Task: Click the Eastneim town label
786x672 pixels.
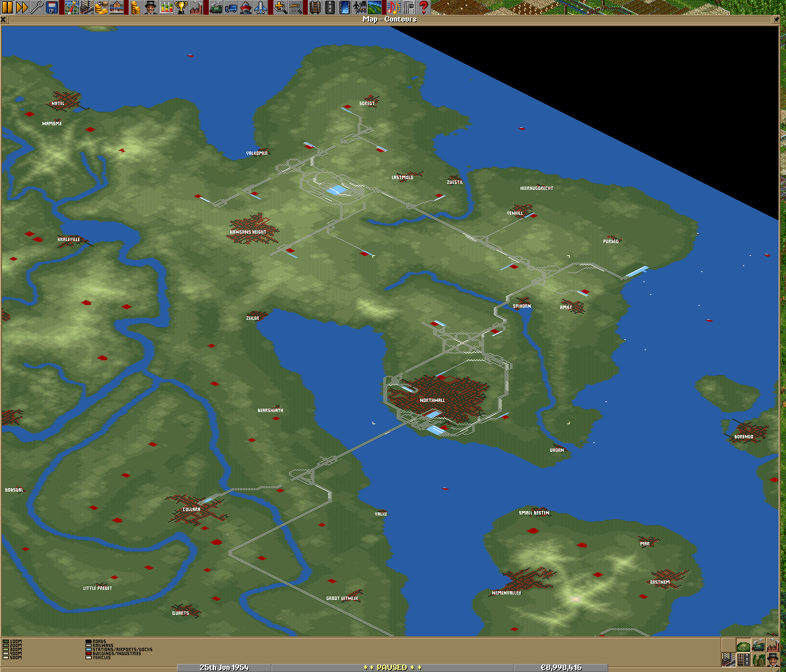Action: click(660, 582)
